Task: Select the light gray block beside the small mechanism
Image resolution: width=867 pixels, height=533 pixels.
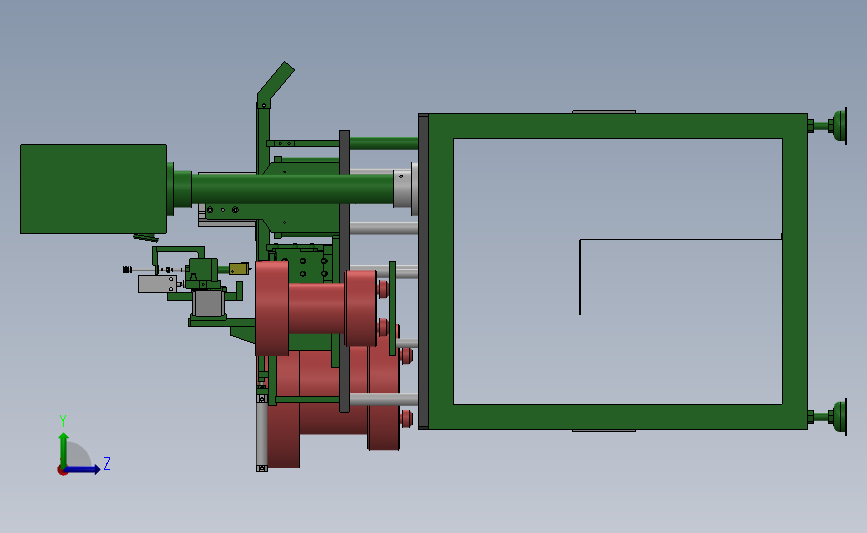Action: coord(157,284)
